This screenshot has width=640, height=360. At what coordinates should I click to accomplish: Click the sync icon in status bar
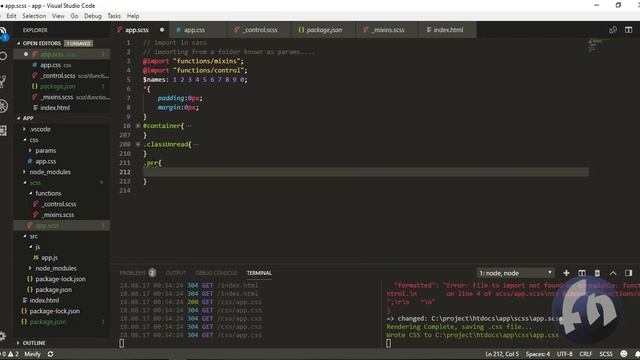click(x=50, y=354)
